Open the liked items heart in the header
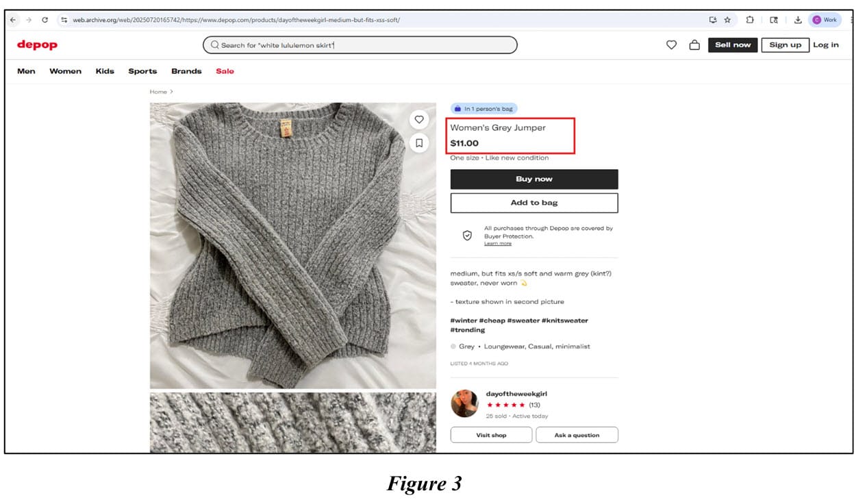The width and height of the screenshot is (867, 504). [x=671, y=45]
